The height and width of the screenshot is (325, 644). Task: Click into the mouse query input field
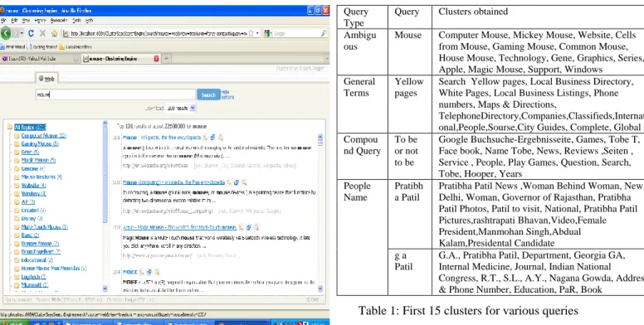[115, 95]
